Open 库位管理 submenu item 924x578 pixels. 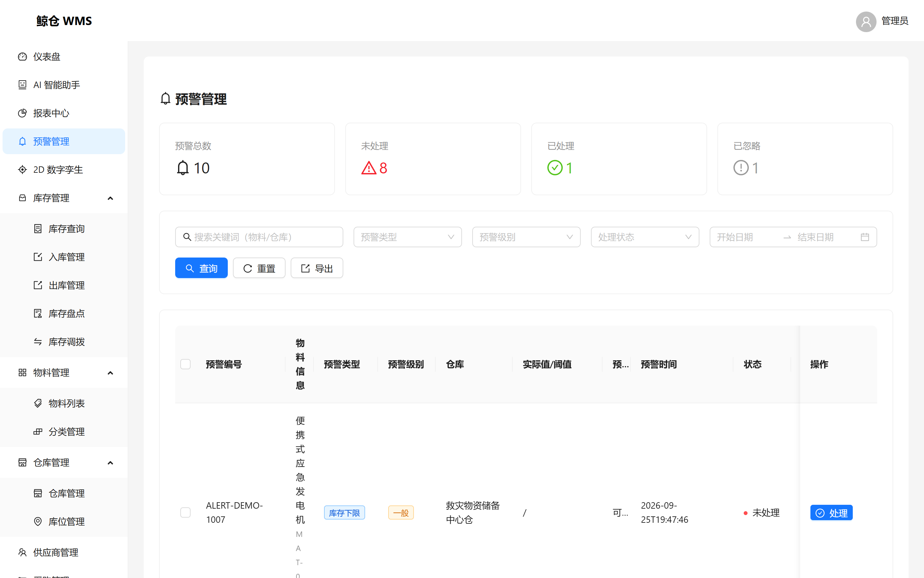point(64,521)
